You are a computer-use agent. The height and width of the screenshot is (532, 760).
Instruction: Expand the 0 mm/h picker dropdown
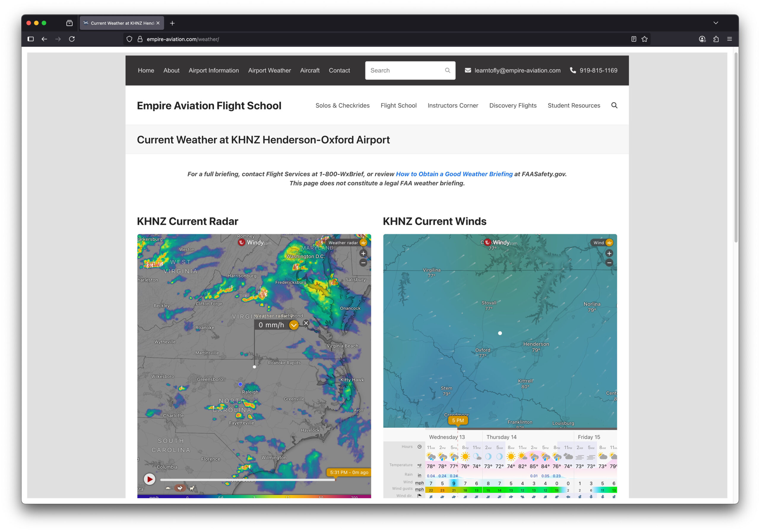pyautogui.click(x=294, y=325)
